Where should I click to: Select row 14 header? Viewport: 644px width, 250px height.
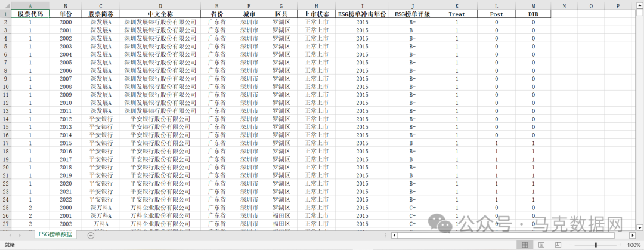pos(5,119)
